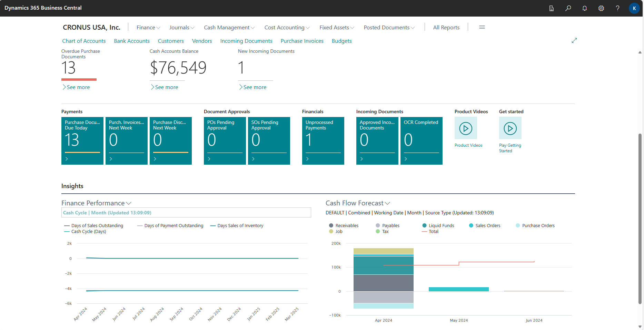Click See more under Overdue Purchase Documents

(x=76, y=87)
